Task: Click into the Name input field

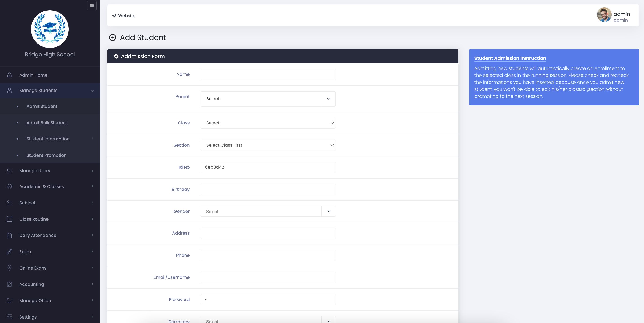Action: click(x=268, y=74)
